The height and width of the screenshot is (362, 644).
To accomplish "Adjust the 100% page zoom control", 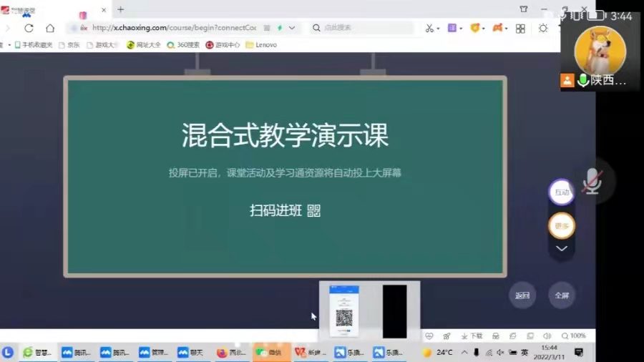I will (x=574, y=336).
